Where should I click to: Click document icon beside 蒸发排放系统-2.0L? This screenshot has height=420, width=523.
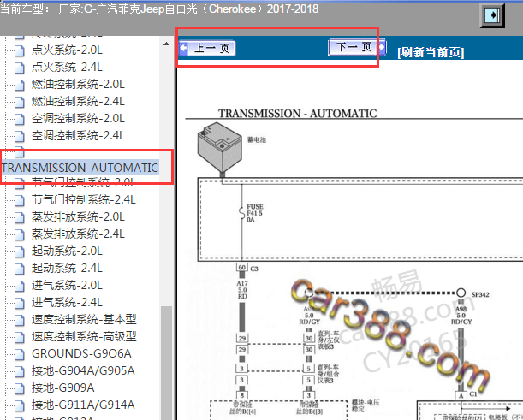click(20, 217)
